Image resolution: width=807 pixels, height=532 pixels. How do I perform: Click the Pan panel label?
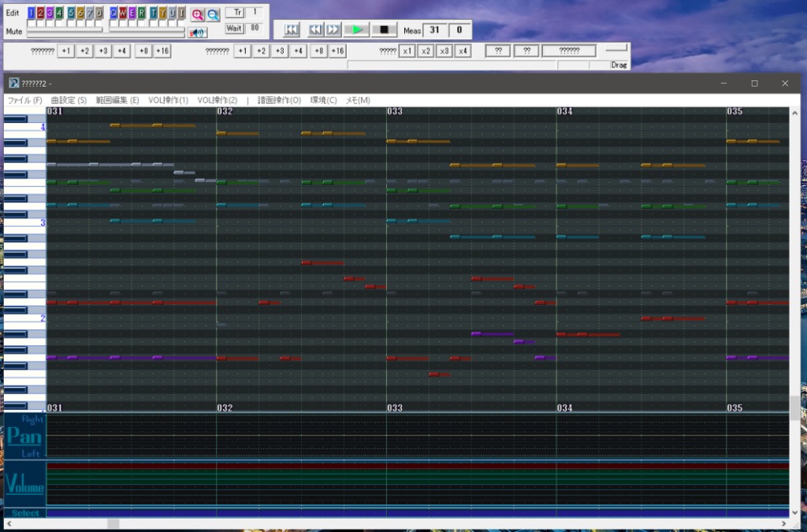[x=24, y=437]
